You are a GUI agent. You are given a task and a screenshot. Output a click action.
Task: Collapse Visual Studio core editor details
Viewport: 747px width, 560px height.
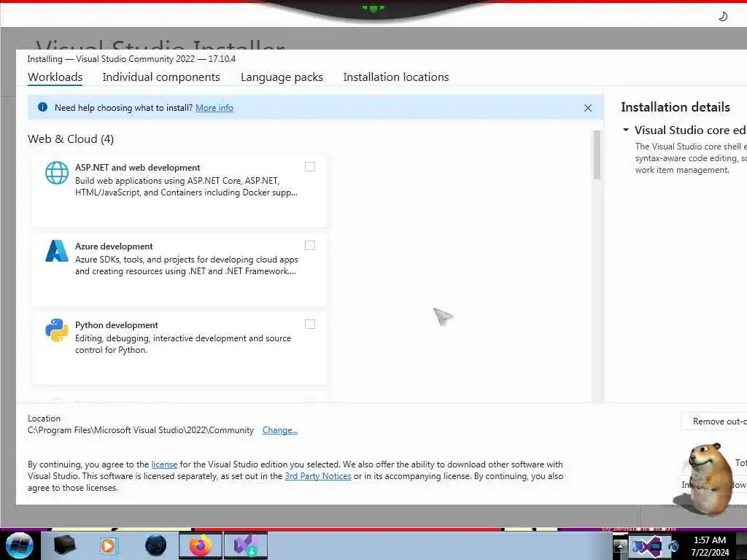click(625, 130)
